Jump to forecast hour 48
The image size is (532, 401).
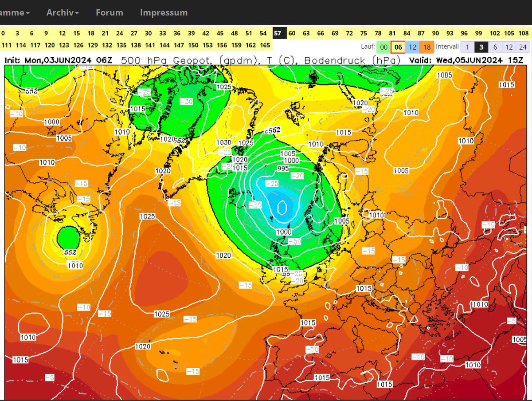(x=235, y=33)
